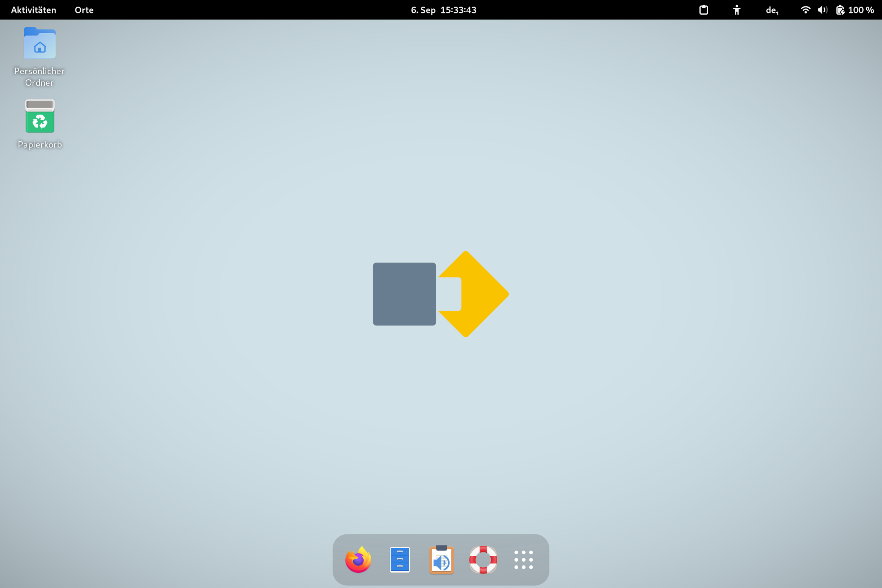Open the lifebuoy Help icon
This screenshot has width=882, height=588.
click(483, 560)
